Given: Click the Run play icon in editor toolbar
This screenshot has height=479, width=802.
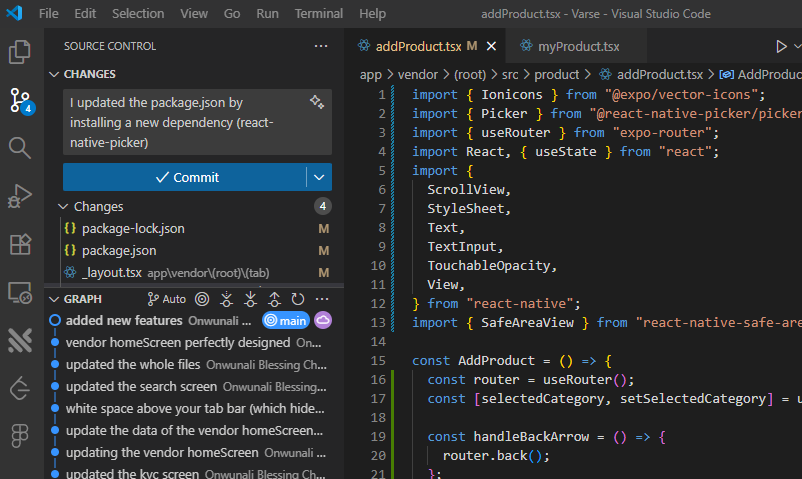Looking at the screenshot, I should [x=781, y=47].
